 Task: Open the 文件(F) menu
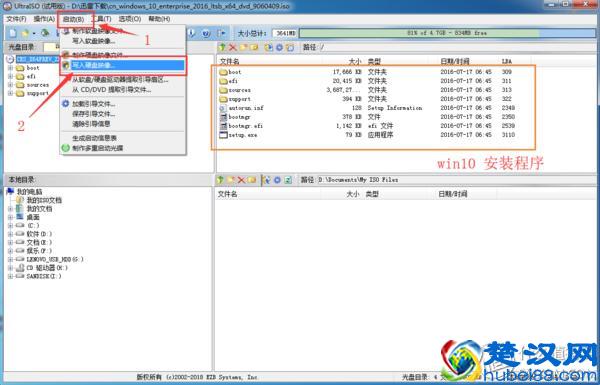click(15, 19)
